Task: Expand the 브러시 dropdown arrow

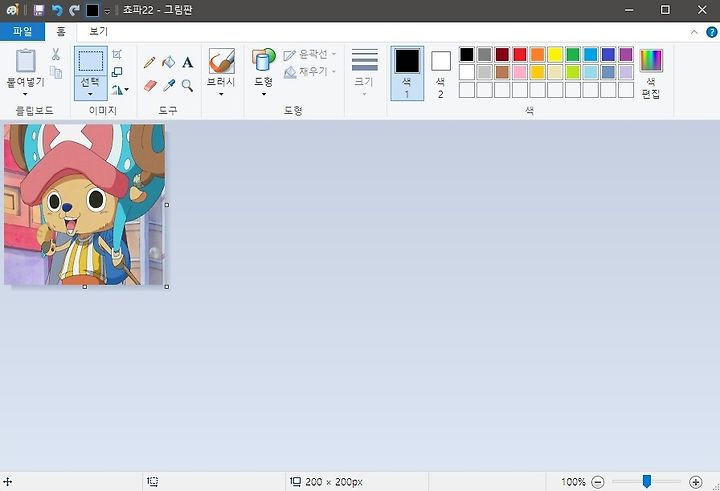Action: 221,95
